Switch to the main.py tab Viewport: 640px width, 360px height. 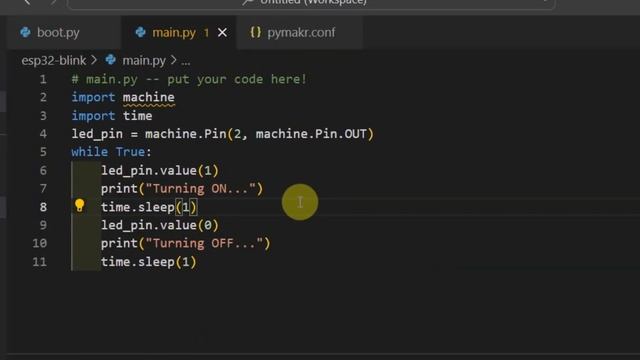(174, 33)
